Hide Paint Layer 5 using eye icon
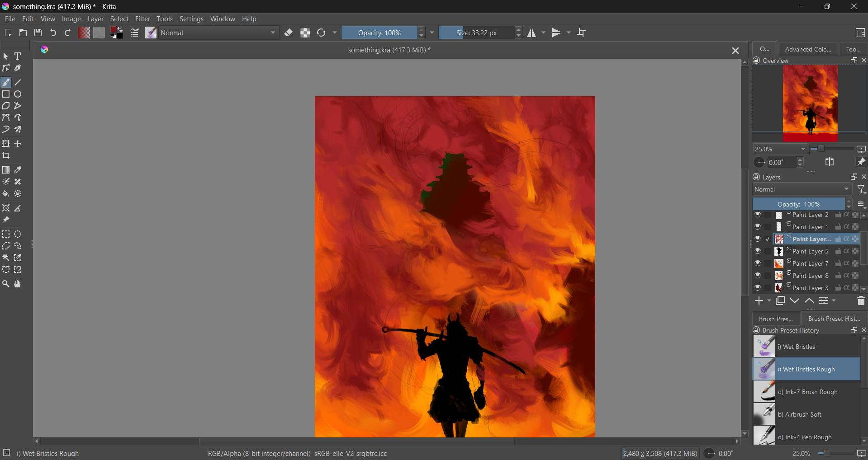 758,251
